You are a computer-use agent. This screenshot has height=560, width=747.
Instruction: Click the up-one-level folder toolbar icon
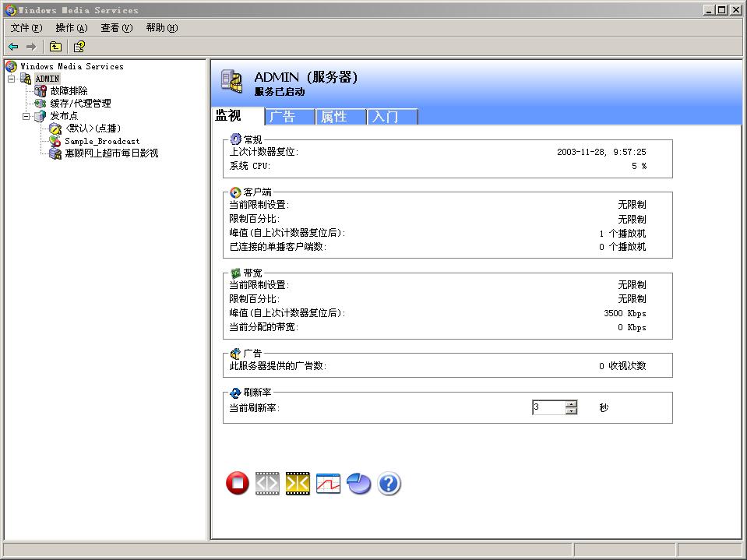pos(56,47)
